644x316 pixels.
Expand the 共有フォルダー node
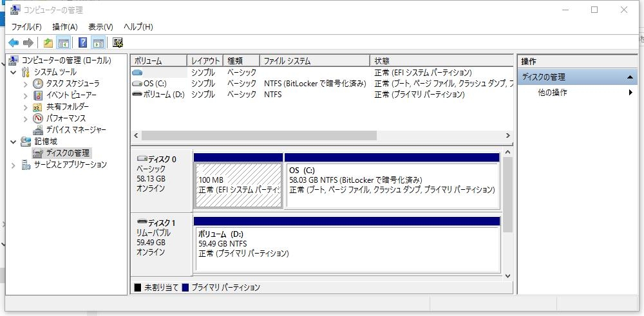(x=26, y=107)
